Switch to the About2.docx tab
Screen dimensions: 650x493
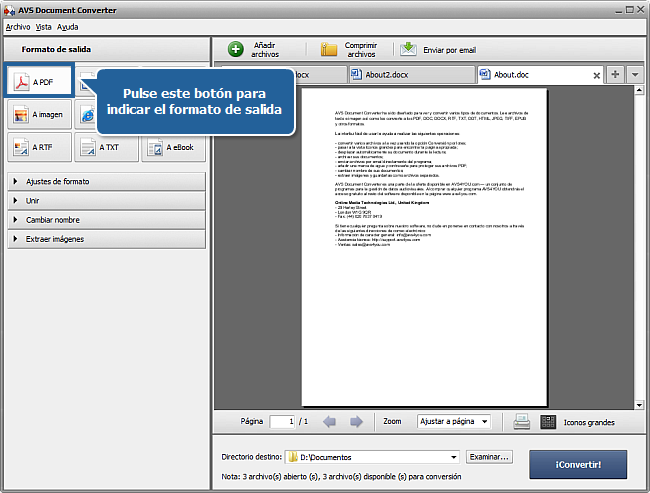click(411, 75)
